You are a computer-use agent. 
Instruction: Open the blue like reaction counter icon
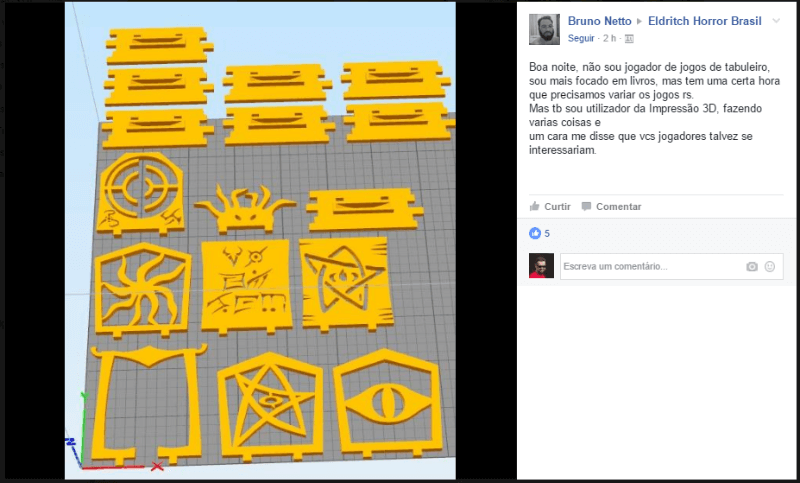pyautogui.click(x=535, y=233)
